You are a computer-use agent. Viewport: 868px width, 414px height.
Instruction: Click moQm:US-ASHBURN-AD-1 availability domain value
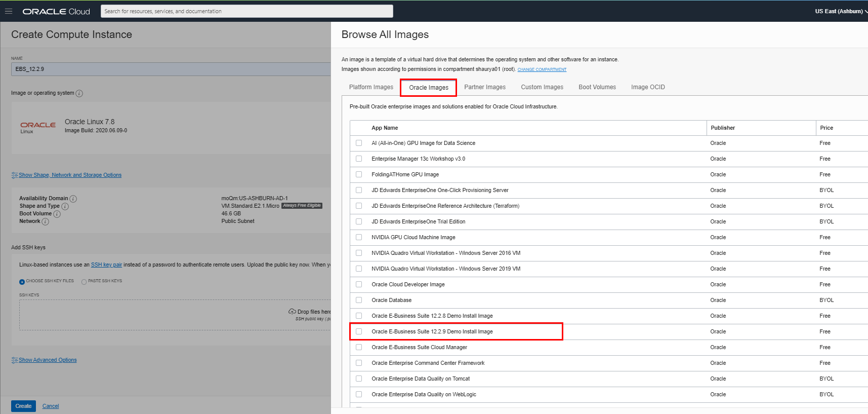[x=255, y=199]
